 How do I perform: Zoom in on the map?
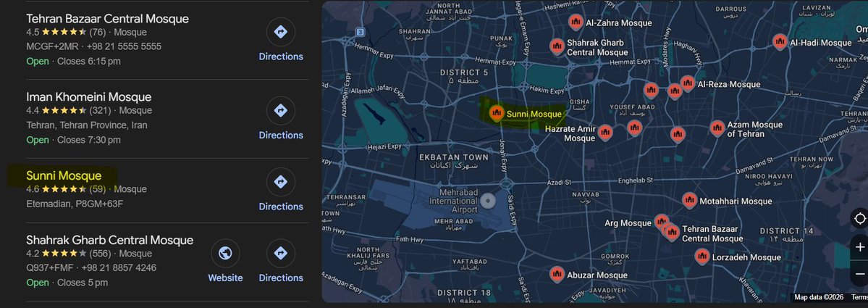click(x=859, y=247)
